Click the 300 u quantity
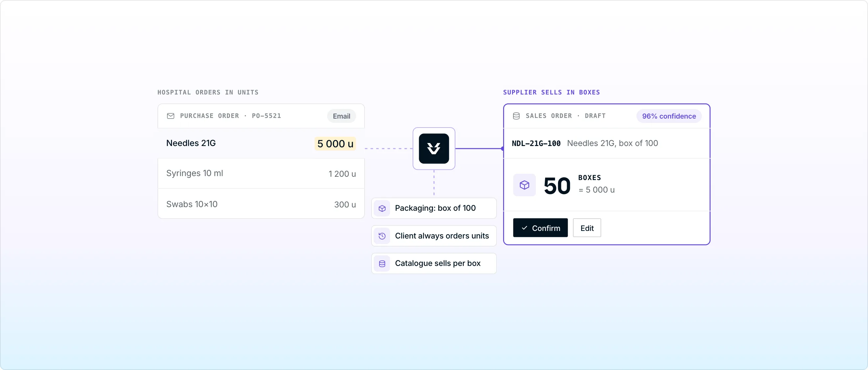Image resolution: width=868 pixels, height=370 pixels. coord(345,204)
